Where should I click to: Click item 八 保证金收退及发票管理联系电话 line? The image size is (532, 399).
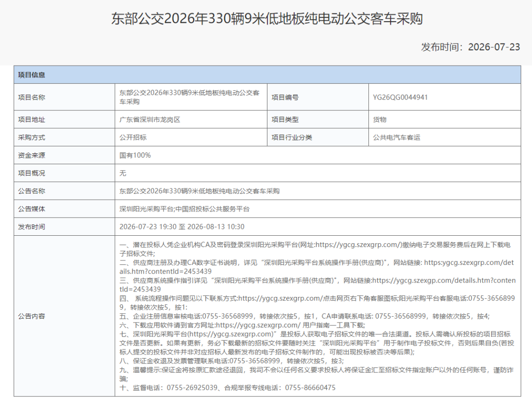point(233,361)
